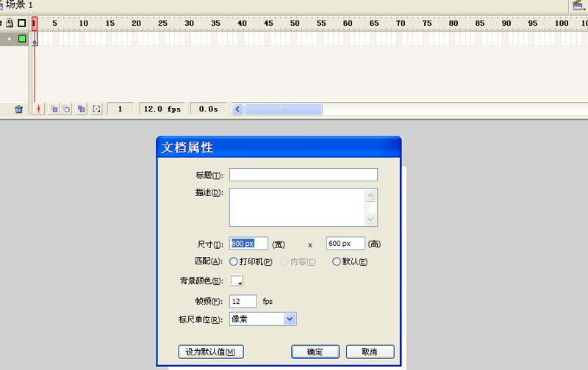Enable the onion skin button
The height and width of the screenshot is (370, 588).
[54, 109]
